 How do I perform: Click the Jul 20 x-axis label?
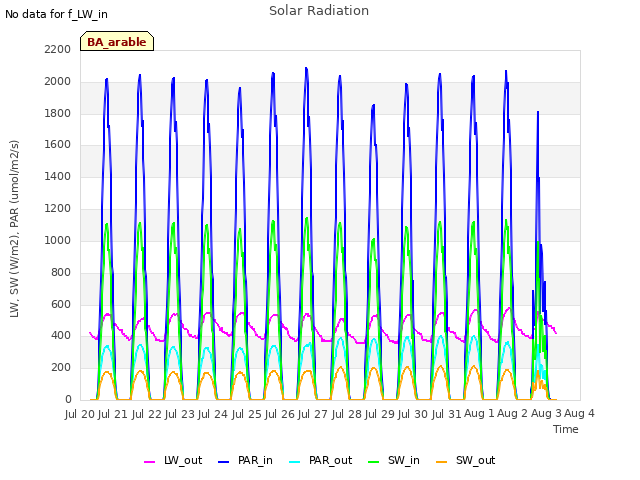(80, 414)
